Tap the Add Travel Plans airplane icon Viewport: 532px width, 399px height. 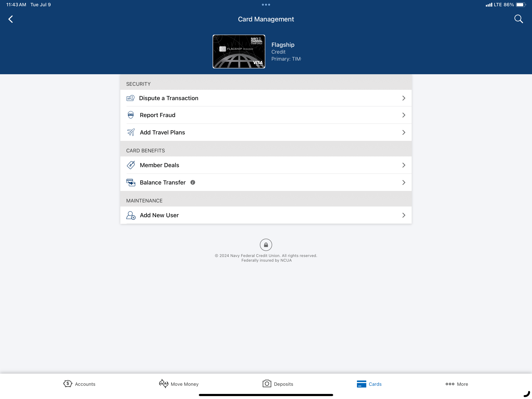131,132
